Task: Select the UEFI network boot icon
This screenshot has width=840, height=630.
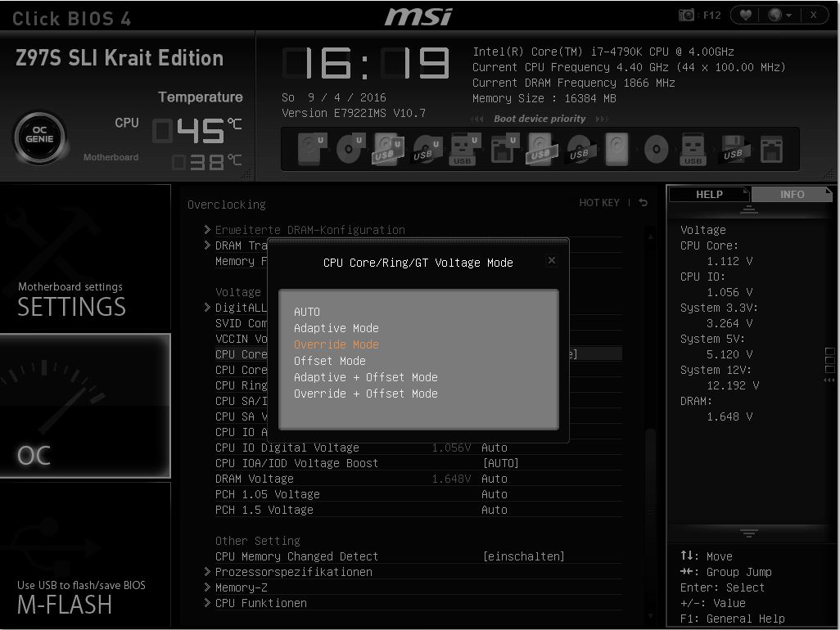Action: coord(504,149)
